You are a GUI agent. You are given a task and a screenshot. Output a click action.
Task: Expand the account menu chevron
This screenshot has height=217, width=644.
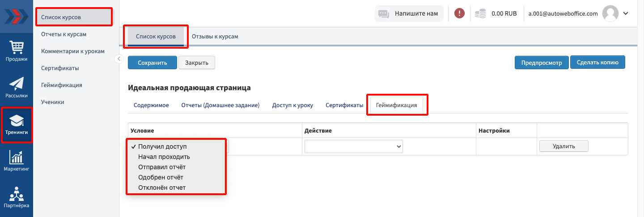coord(626,13)
